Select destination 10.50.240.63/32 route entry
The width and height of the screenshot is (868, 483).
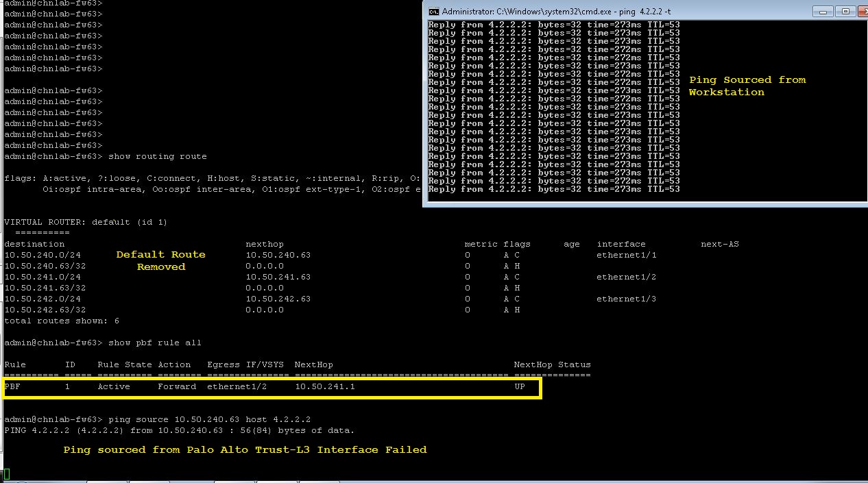point(45,266)
